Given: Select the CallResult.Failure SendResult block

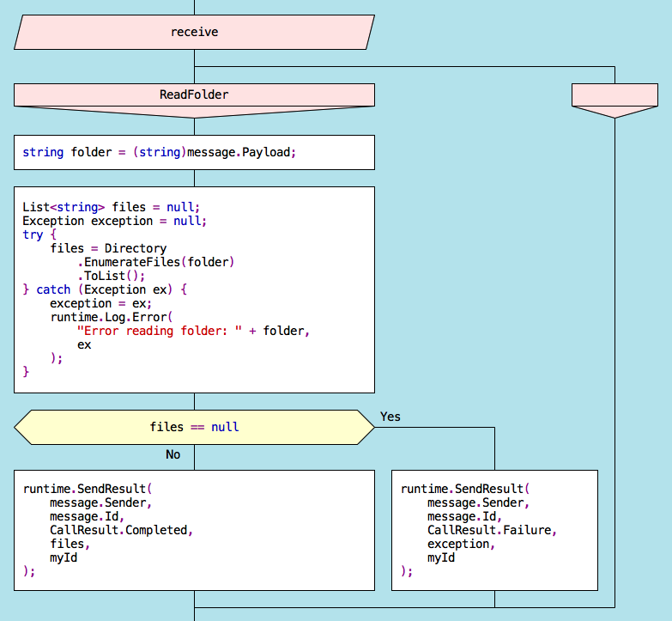Looking at the screenshot, I should 494,530.
